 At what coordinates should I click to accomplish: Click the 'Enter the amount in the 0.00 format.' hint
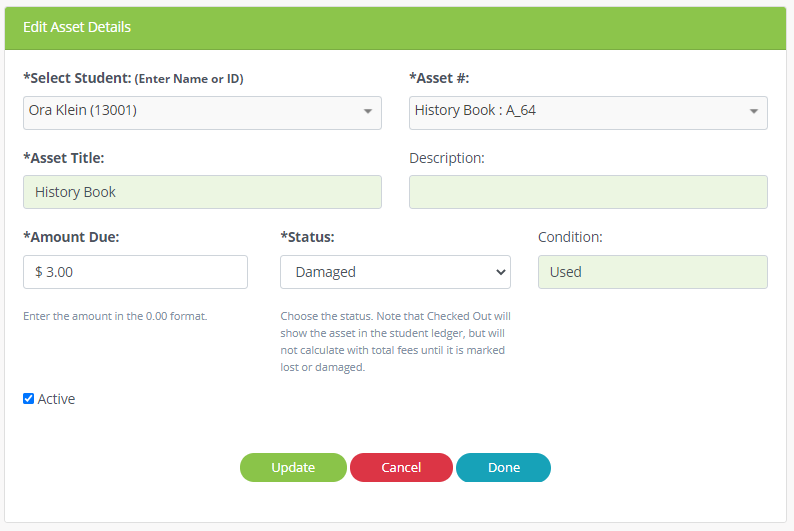115,316
